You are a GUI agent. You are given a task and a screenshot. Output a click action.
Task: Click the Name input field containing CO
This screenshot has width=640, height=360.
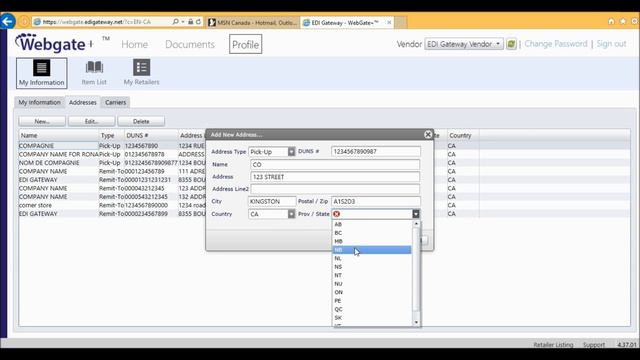[335, 164]
